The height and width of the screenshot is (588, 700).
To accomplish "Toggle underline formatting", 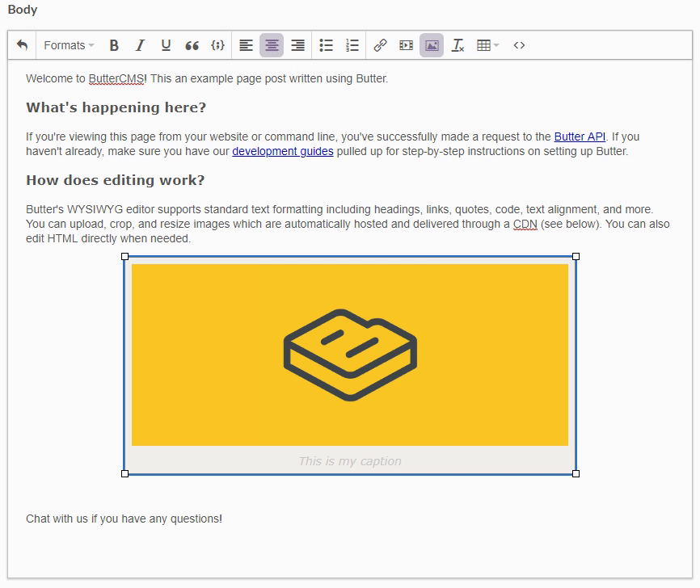I will click(x=166, y=45).
